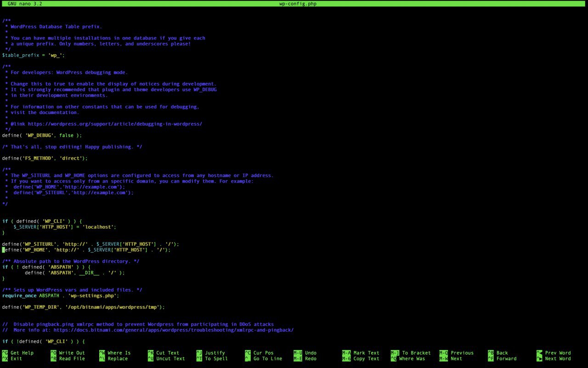Click the Write Out shortcut label
588x368 pixels.
(x=72, y=353)
